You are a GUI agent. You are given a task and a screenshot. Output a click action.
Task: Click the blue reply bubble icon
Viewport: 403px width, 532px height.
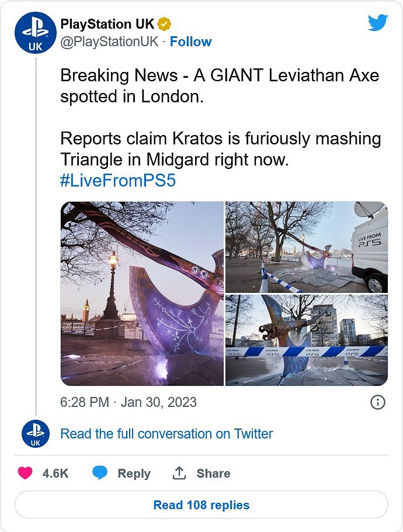click(100, 473)
